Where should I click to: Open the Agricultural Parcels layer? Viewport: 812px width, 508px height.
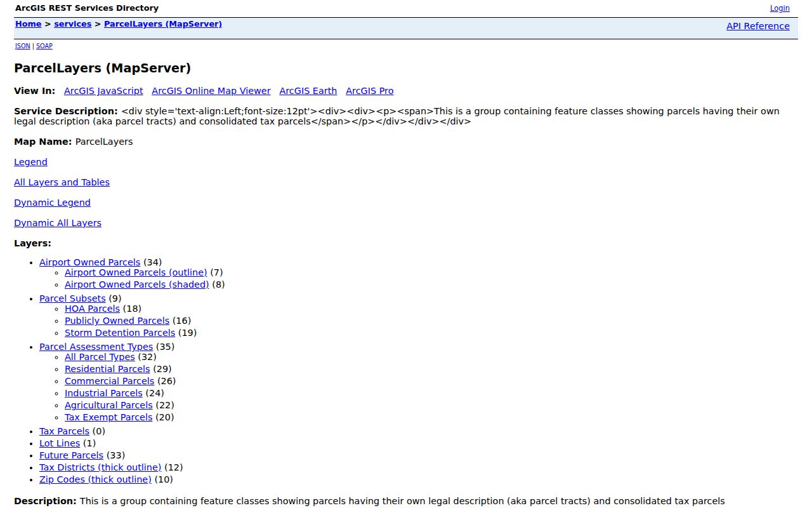click(108, 405)
